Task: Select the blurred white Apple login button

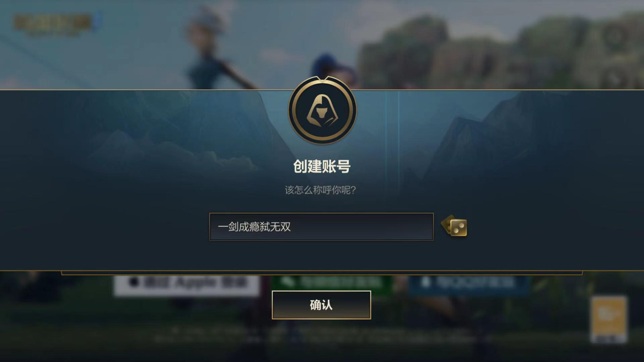Action: (186, 285)
